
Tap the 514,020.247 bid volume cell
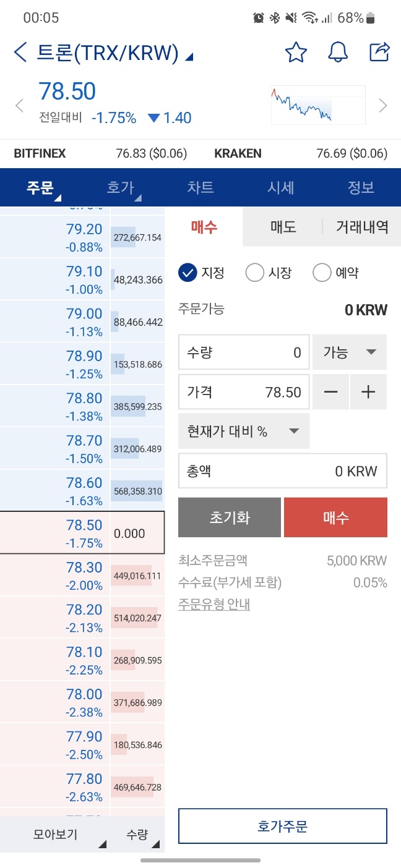coord(137,618)
